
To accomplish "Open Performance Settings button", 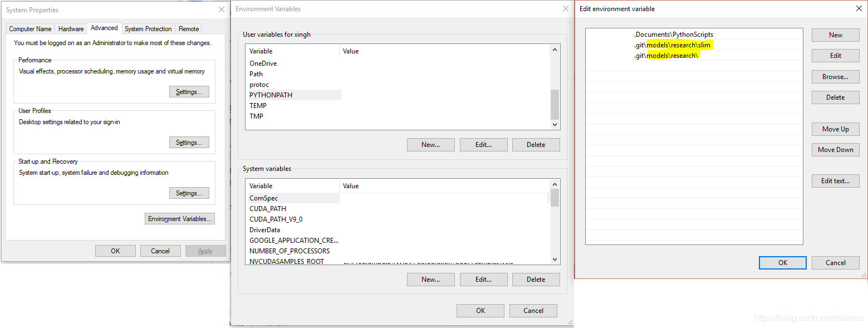I will point(189,92).
